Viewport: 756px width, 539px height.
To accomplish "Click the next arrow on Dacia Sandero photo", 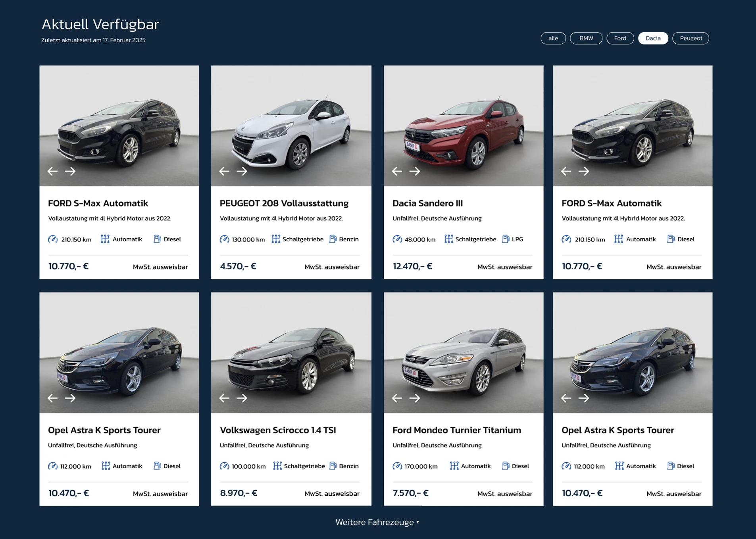I will [415, 171].
